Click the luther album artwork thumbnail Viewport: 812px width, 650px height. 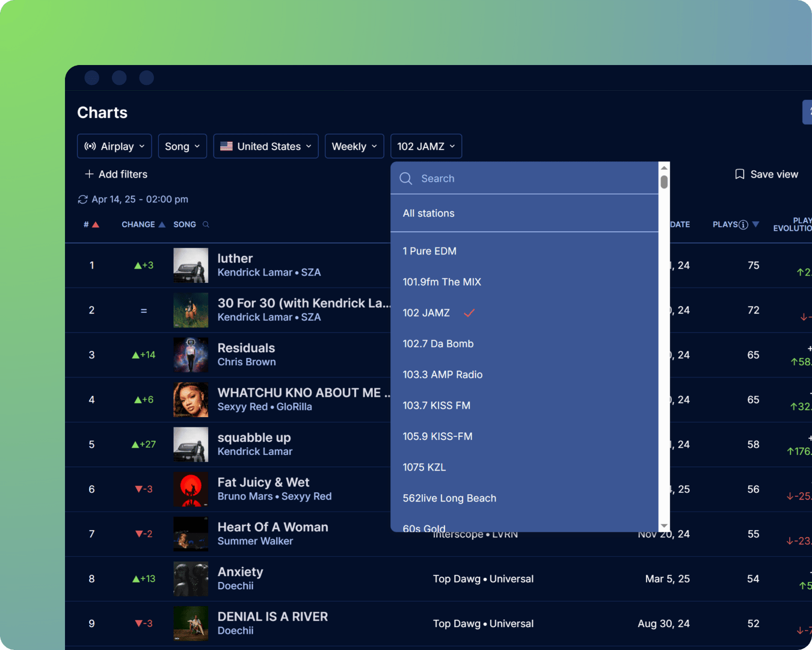(191, 265)
